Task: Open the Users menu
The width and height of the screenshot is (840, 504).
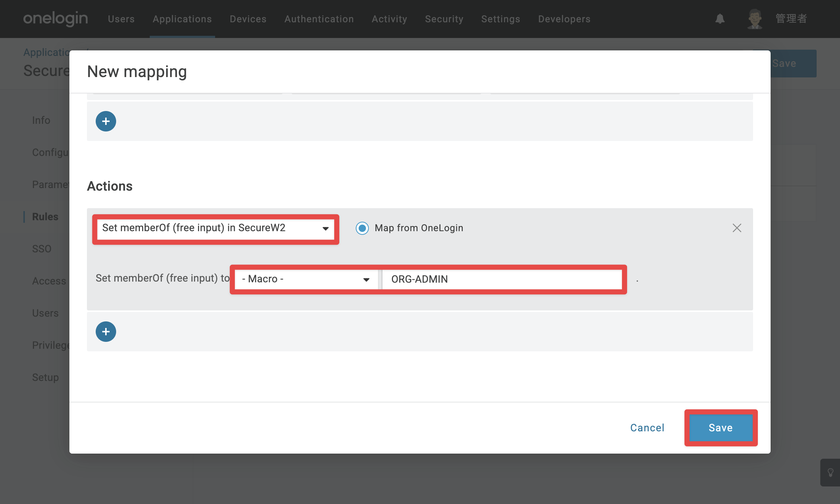Action: 121,19
